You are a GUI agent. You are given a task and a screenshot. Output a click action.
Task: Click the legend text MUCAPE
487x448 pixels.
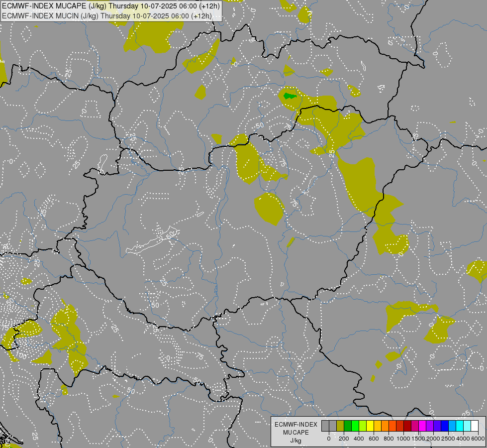(296, 433)
